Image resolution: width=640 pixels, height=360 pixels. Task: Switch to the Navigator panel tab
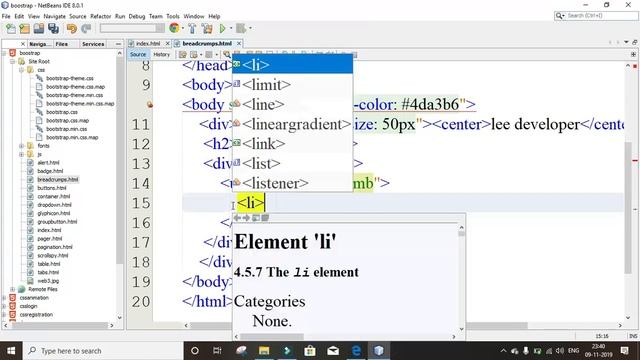click(40, 44)
